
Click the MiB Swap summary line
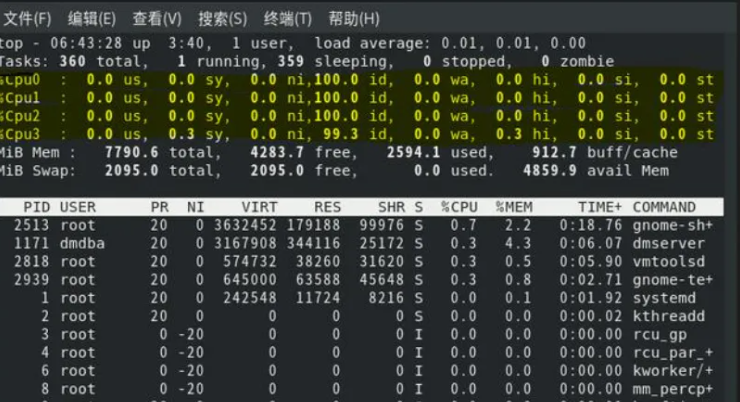tap(335, 170)
